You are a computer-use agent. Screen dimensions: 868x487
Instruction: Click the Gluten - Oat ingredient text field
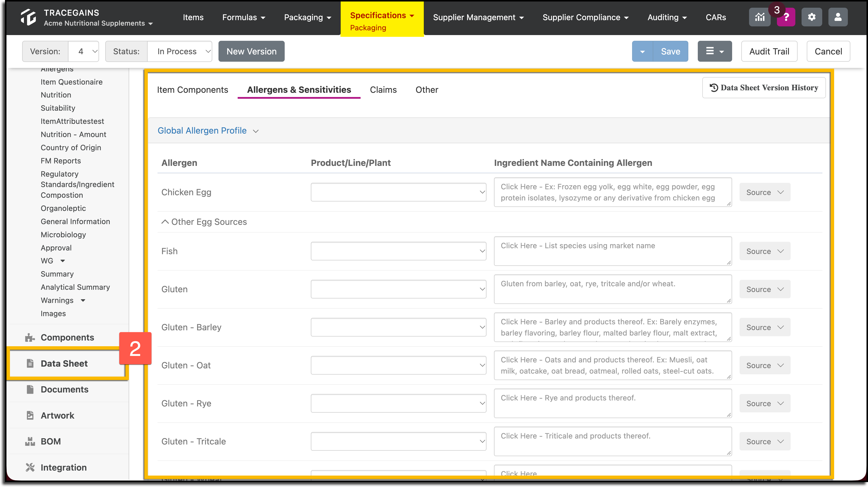(613, 365)
